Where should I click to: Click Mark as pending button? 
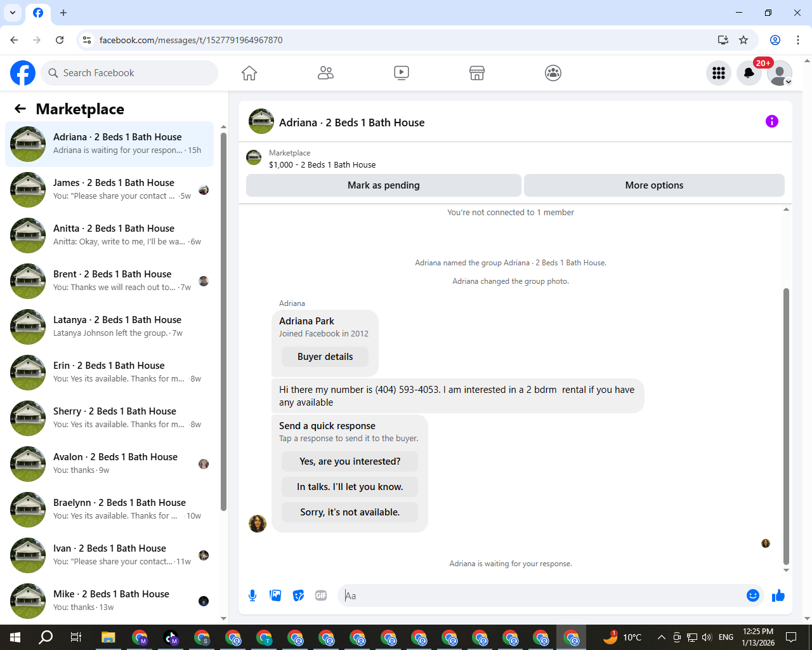[384, 185]
